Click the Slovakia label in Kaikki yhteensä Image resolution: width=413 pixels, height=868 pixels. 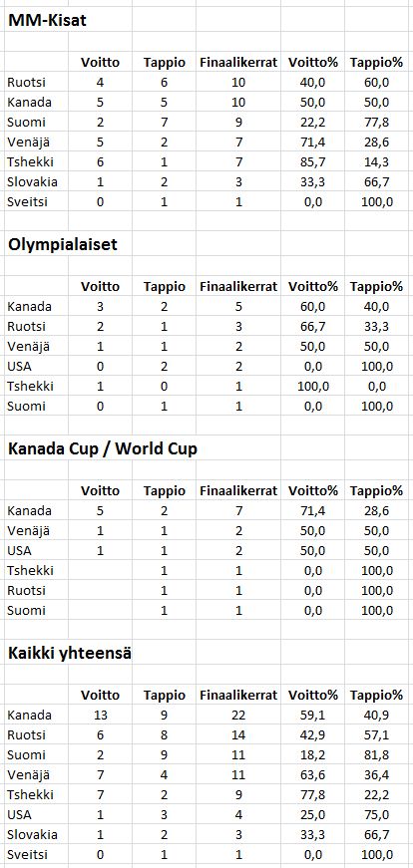(x=32, y=834)
